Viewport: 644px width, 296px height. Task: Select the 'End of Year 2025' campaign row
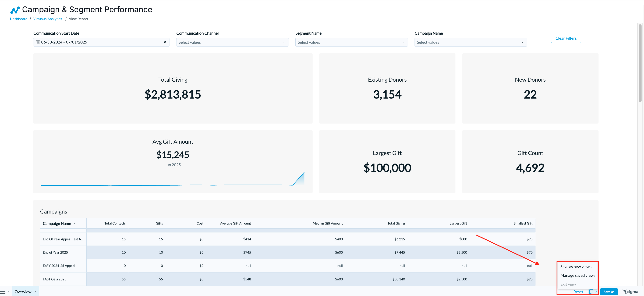[288, 252]
